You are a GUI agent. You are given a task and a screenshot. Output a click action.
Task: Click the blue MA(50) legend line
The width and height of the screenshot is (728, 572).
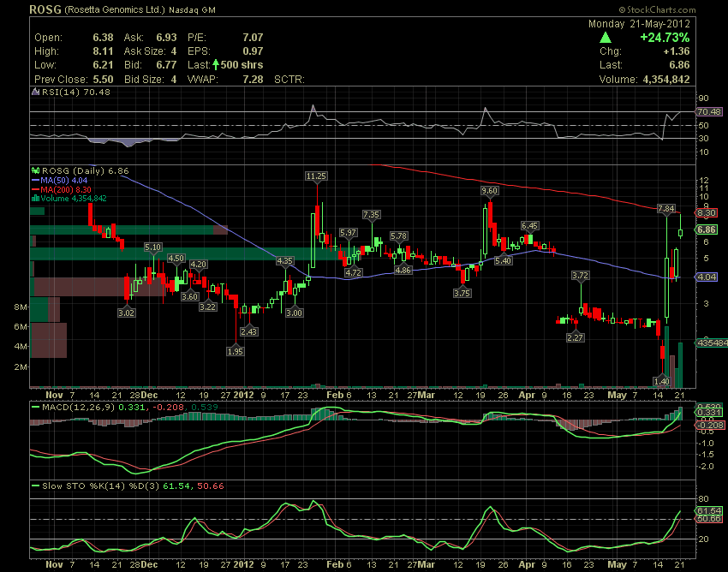point(36,180)
